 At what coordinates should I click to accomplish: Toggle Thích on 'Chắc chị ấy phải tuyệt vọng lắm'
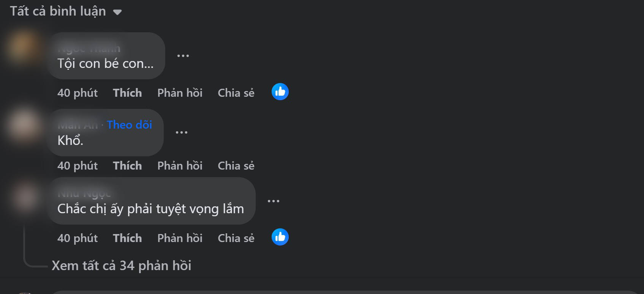click(127, 238)
